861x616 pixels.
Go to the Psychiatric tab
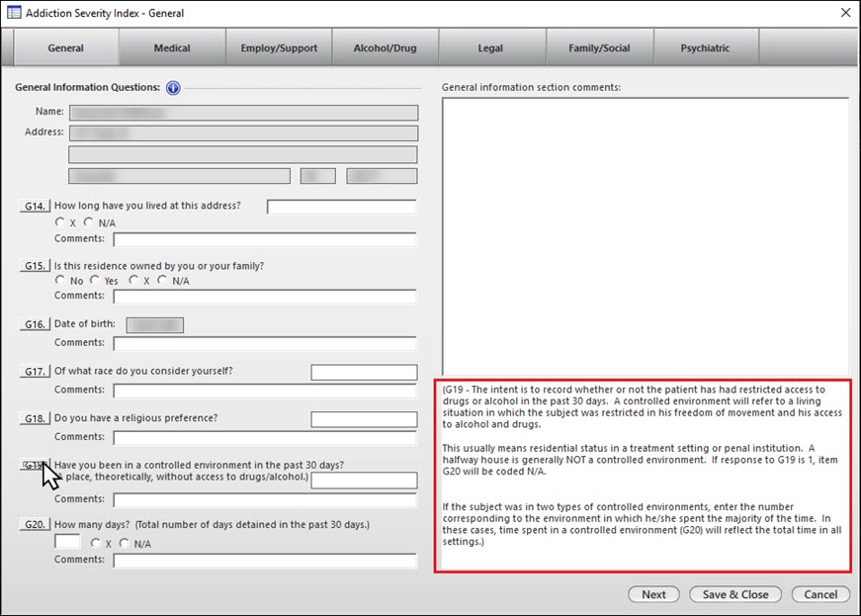tap(705, 48)
